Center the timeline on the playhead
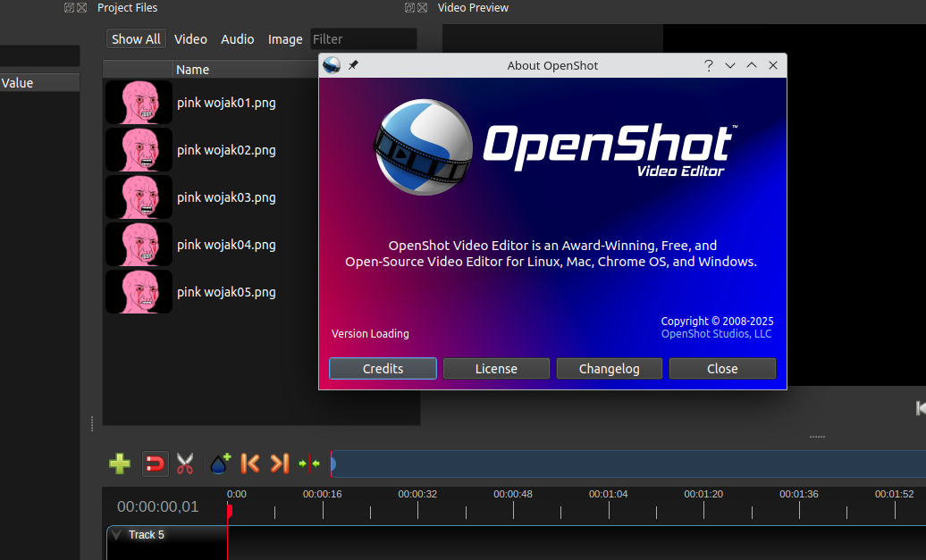The height and width of the screenshot is (560, 926). tap(309, 464)
